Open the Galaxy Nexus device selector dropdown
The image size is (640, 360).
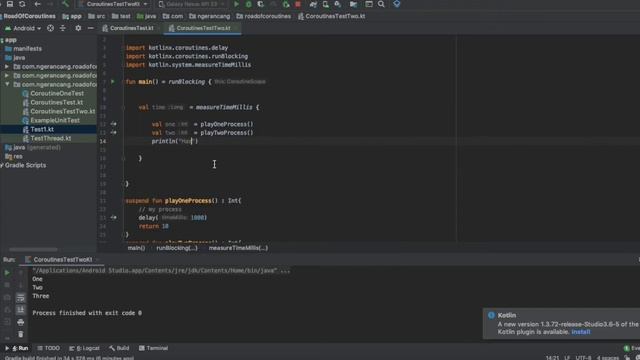click(191, 4)
